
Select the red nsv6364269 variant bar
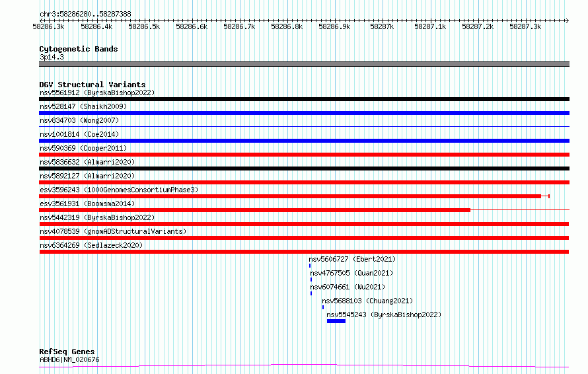coord(304,252)
